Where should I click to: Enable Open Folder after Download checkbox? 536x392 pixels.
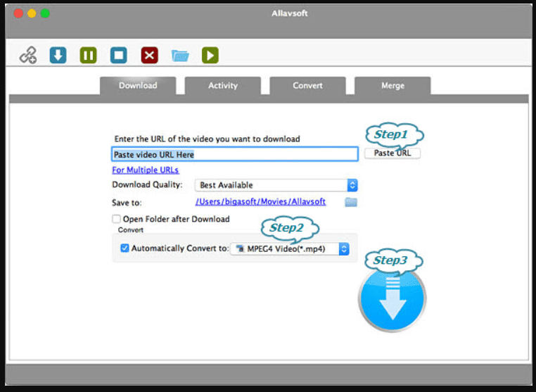tap(116, 219)
